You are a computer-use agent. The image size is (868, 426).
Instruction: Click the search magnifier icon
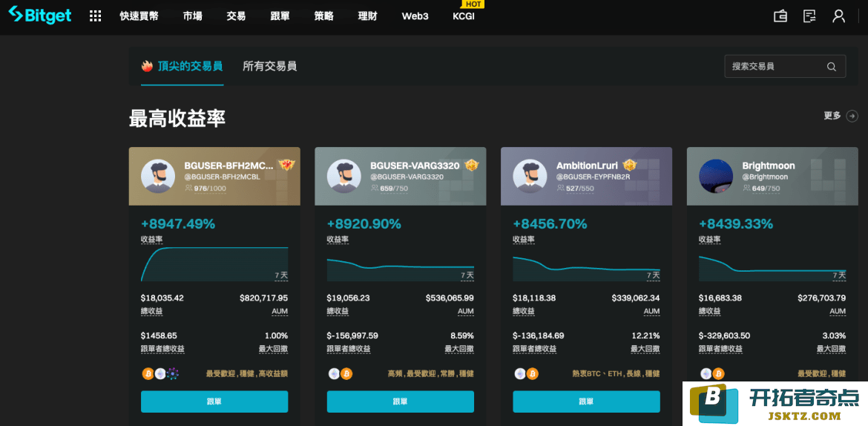[x=831, y=67]
